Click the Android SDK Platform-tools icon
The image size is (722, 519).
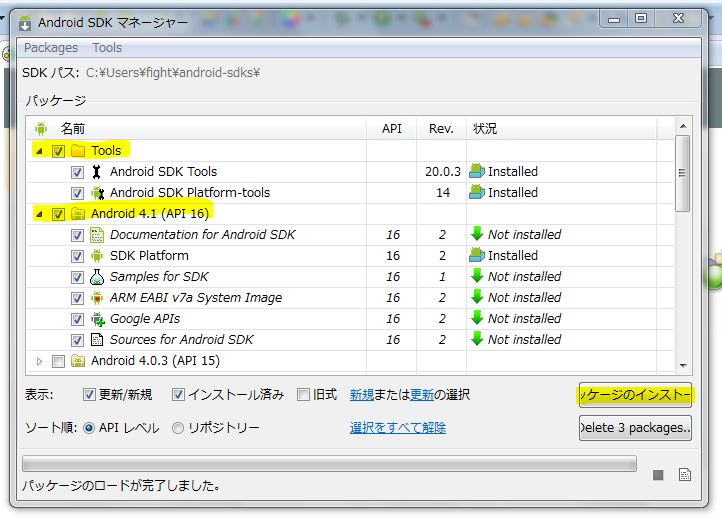97,193
